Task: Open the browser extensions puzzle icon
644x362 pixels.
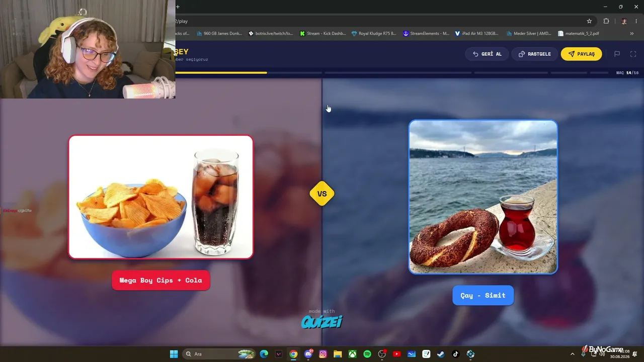Action: click(606, 21)
